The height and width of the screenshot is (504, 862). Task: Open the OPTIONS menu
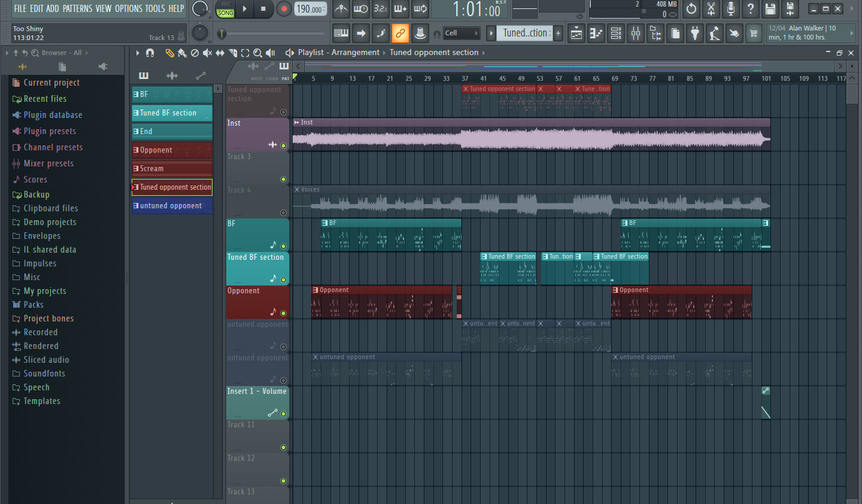click(128, 8)
